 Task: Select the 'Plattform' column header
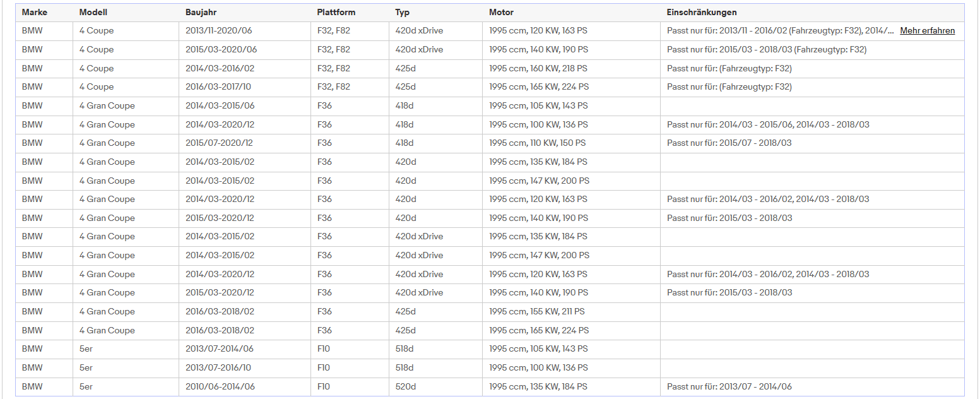click(x=336, y=12)
